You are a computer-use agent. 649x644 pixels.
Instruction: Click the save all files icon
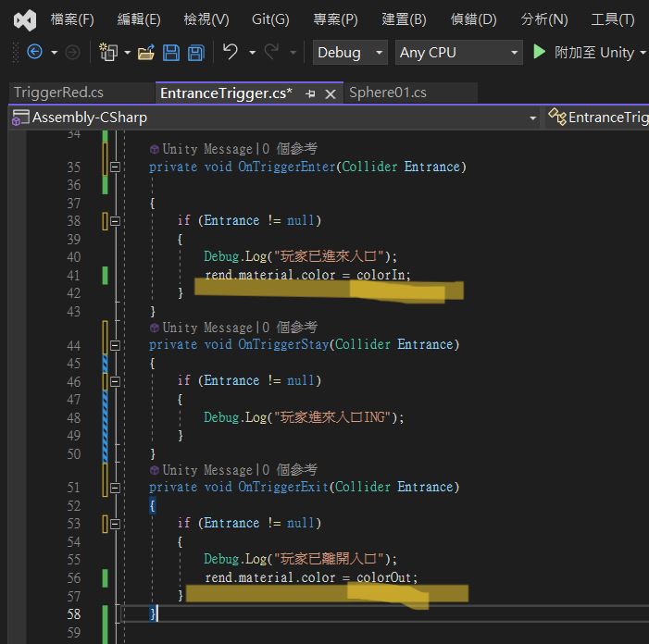[195, 53]
